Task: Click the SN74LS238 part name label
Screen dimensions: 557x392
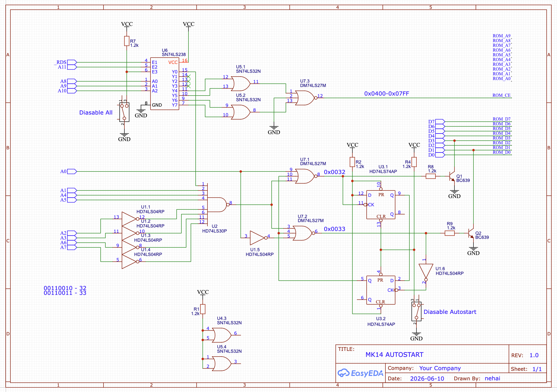Action: [x=174, y=54]
